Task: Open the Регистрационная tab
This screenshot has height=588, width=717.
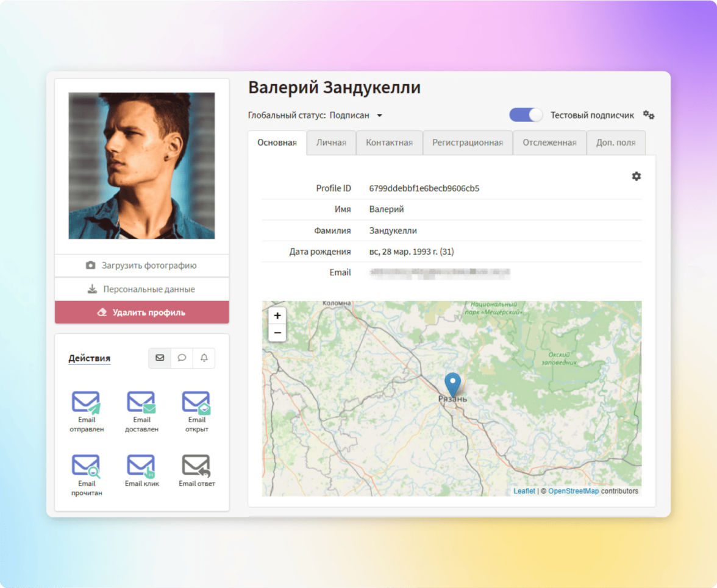Action: tap(468, 143)
